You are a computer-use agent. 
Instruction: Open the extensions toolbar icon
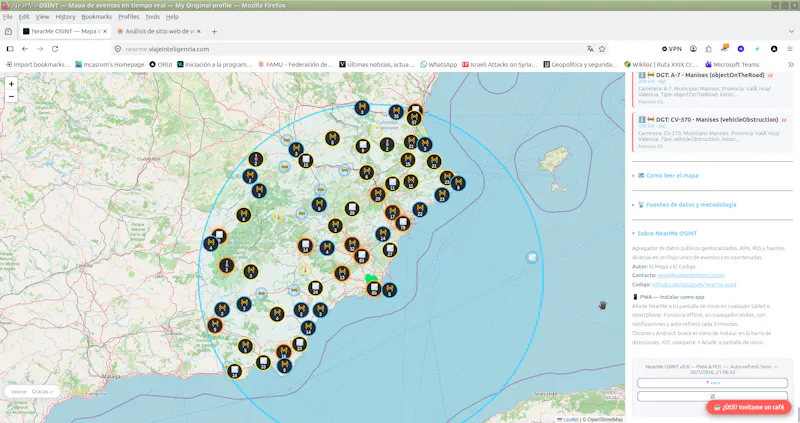[709, 49]
